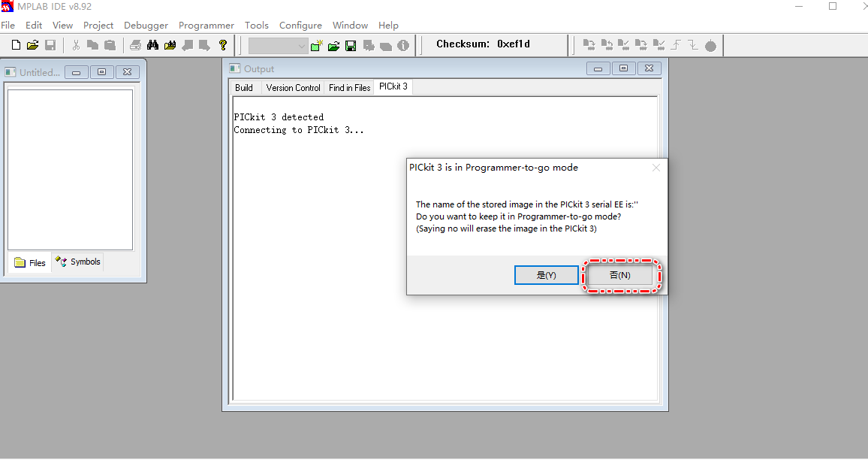Close the Output window
The height and width of the screenshot is (460, 868).
point(649,68)
